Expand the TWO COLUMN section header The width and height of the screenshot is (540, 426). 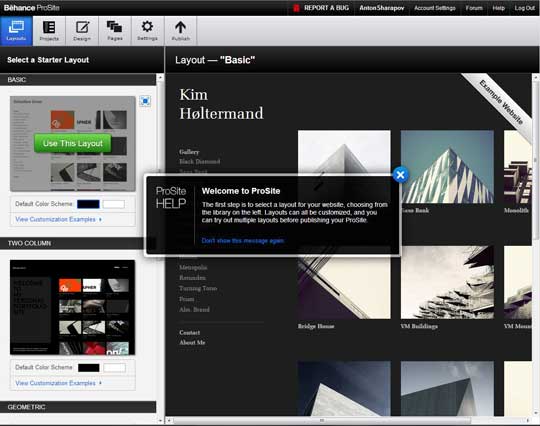78,243
